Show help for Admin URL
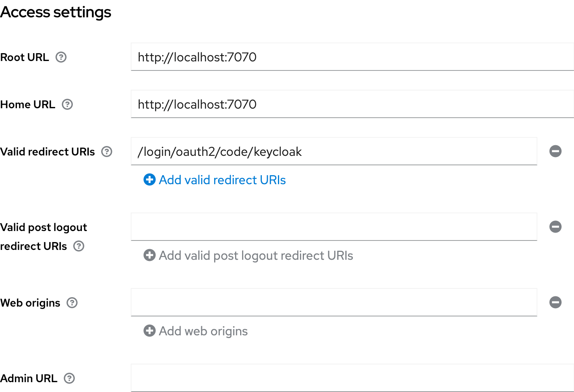 pyautogui.click(x=69, y=379)
